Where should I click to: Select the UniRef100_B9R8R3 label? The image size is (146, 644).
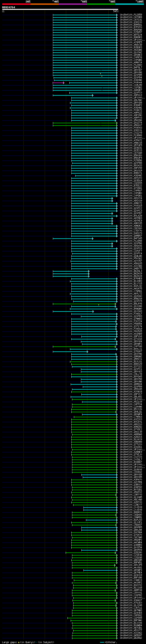[x=131, y=37]
